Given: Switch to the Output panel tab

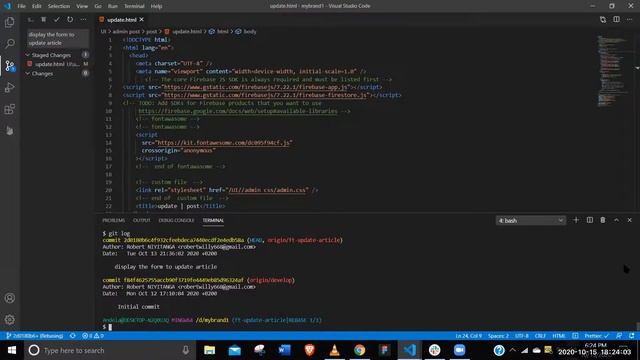Looking at the screenshot, I should (x=142, y=220).
